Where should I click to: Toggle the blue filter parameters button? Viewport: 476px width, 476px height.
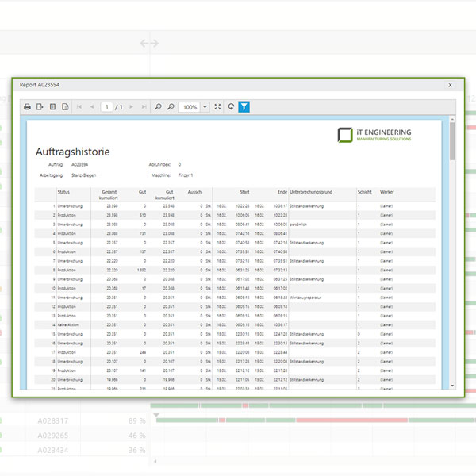[244, 106]
